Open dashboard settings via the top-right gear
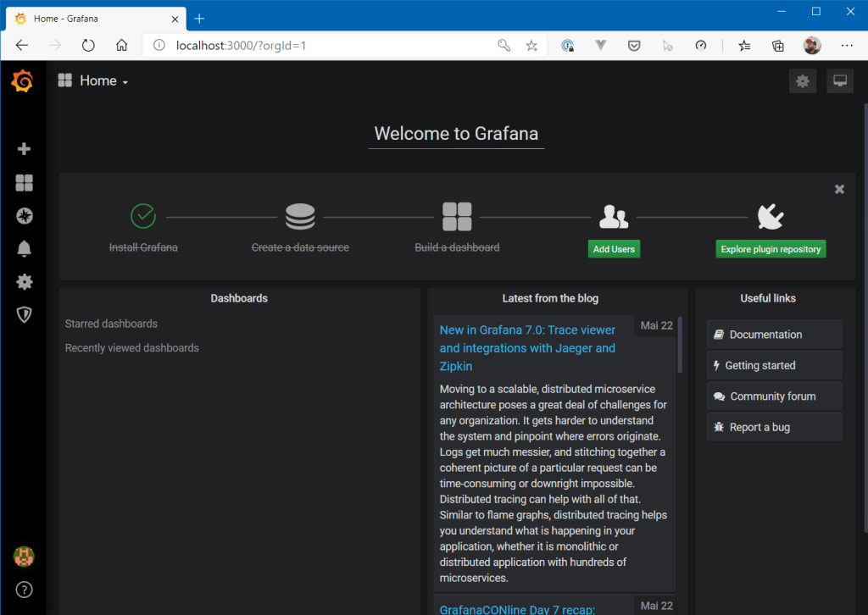The image size is (868, 615). pos(802,80)
